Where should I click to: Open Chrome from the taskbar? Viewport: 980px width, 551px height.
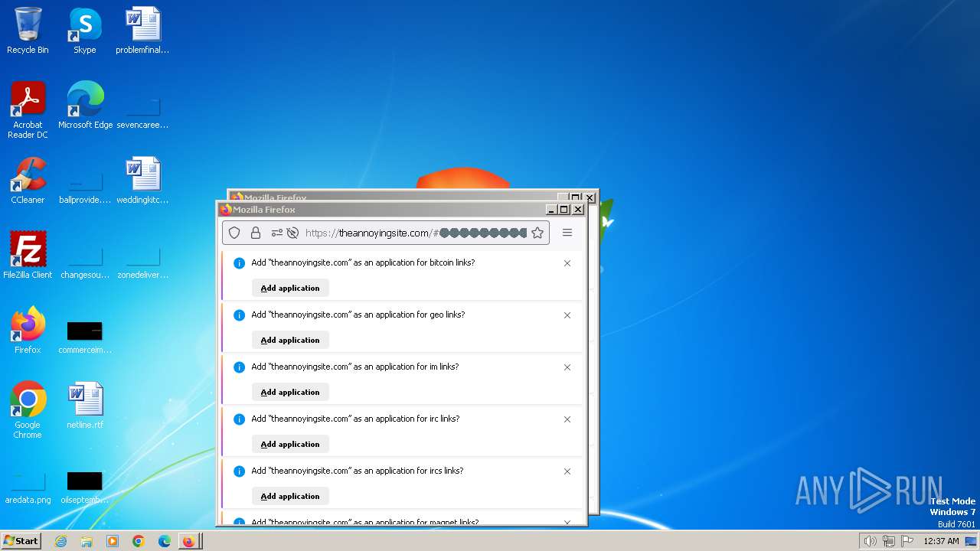coord(139,541)
